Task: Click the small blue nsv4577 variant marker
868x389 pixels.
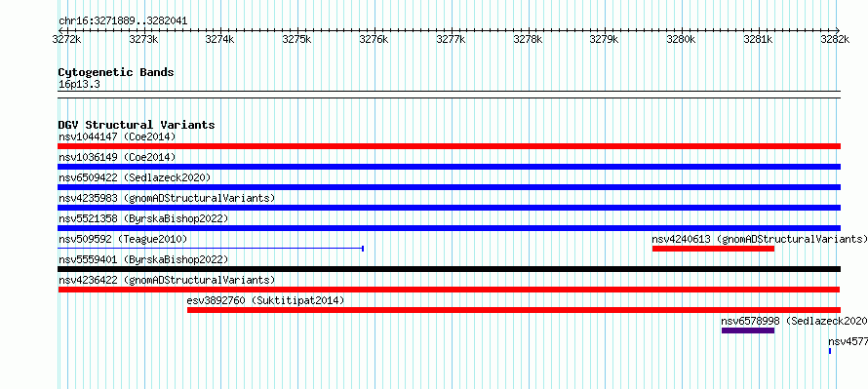Action: [830, 351]
